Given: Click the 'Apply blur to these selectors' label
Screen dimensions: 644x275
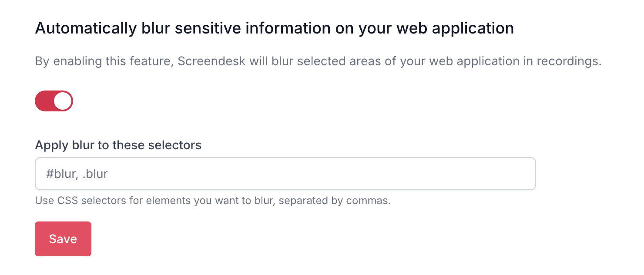Looking at the screenshot, I should (118, 145).
